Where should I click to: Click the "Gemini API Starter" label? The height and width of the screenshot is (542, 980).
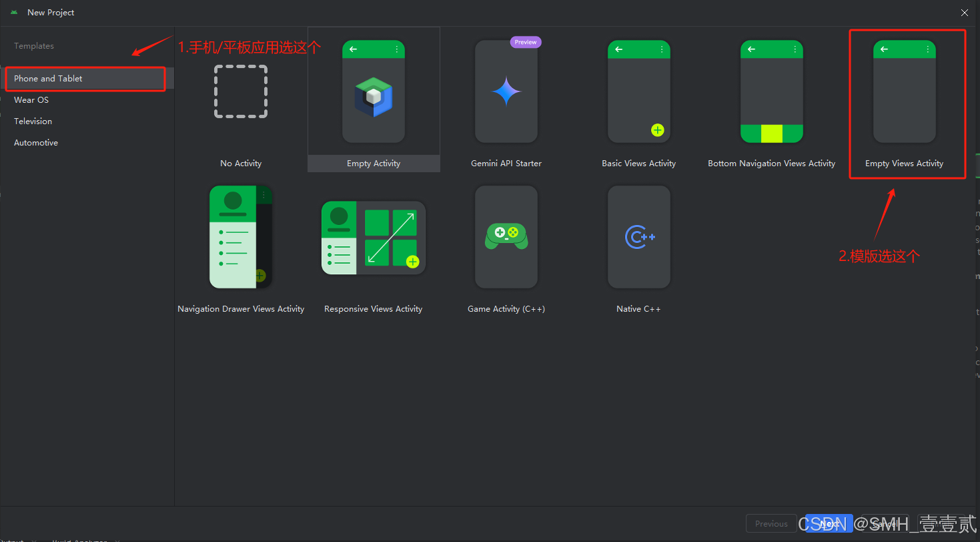[x=506, y=164]
